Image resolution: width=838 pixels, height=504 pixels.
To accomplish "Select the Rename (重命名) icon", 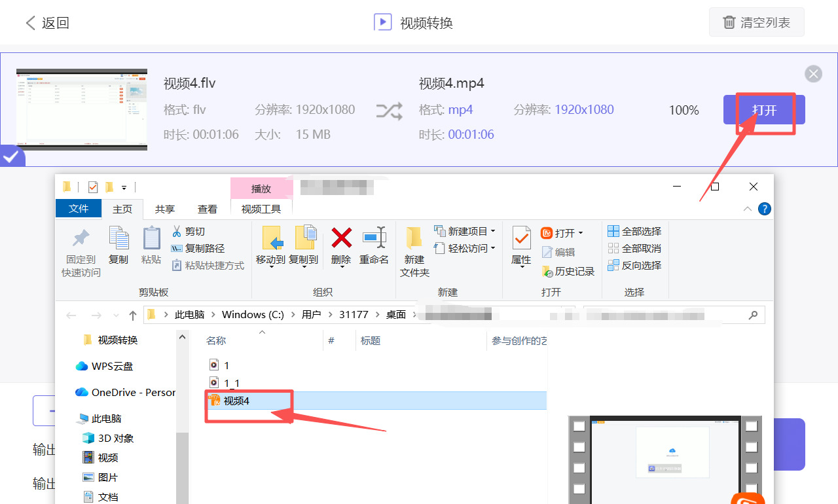I will (374, 249).
